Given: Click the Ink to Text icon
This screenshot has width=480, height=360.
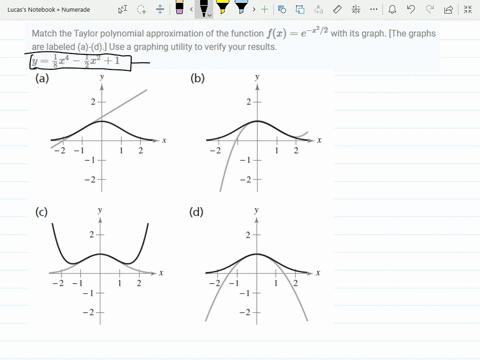Looking at the screenshot, I should click(319, 9).
